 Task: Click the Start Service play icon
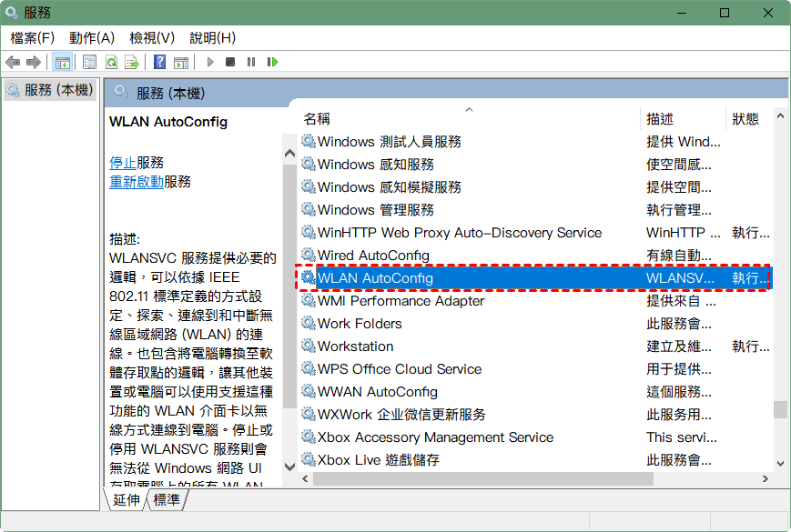(210, 62)
